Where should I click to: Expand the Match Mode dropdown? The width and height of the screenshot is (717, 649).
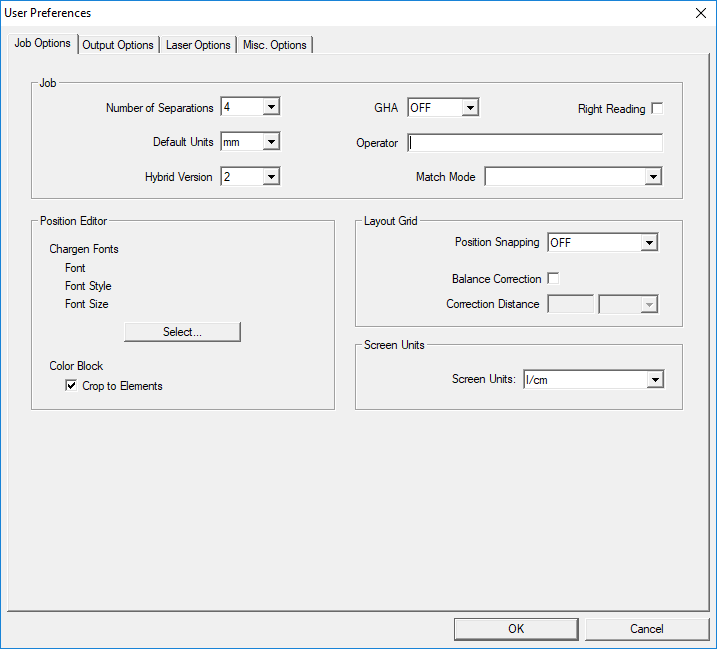click(x=652, y=177)
